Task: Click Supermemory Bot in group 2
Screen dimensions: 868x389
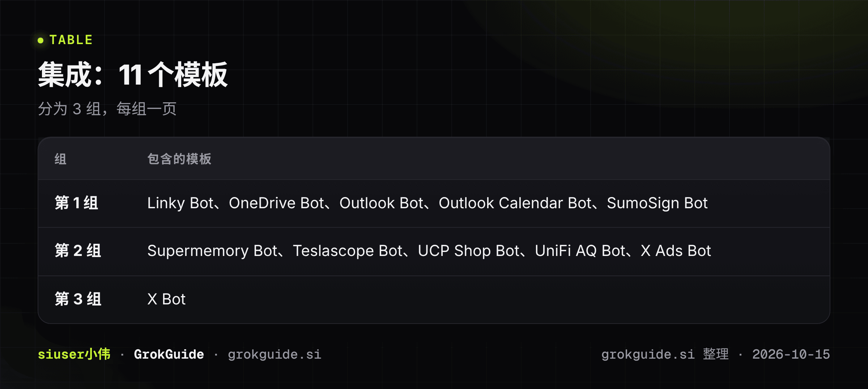Action: coord(212,251)
